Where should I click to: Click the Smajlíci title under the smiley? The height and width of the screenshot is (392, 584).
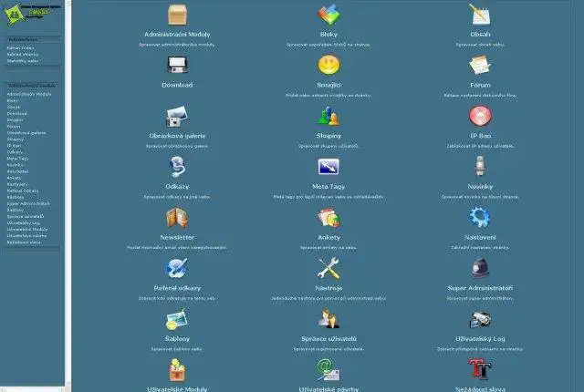click(328, 85)
